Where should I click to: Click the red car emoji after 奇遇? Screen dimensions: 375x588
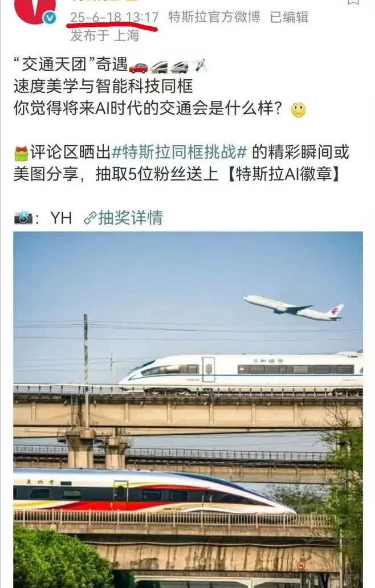point(138,67)
